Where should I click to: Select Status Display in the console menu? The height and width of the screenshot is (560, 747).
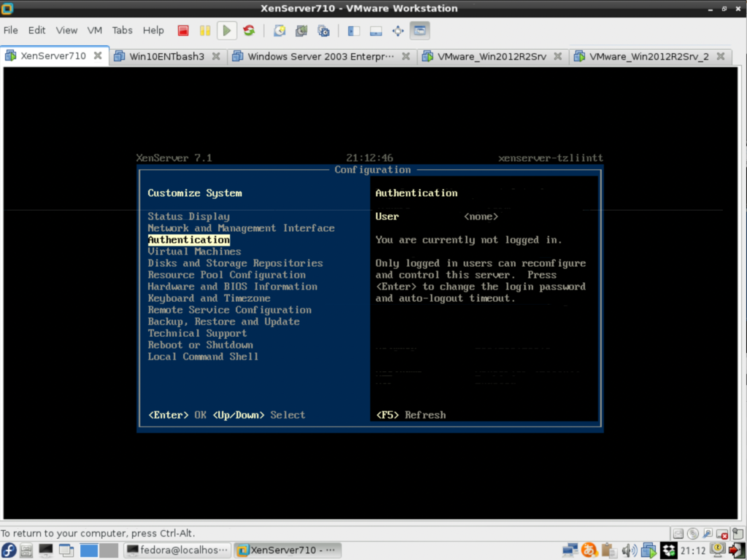[x=189, y=217]
